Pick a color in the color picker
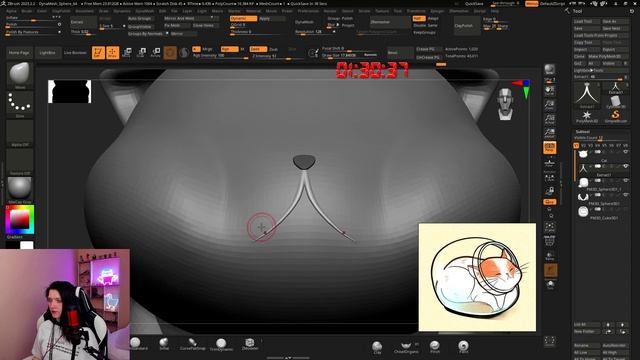The image size is (640, 360). coord(20,220)
